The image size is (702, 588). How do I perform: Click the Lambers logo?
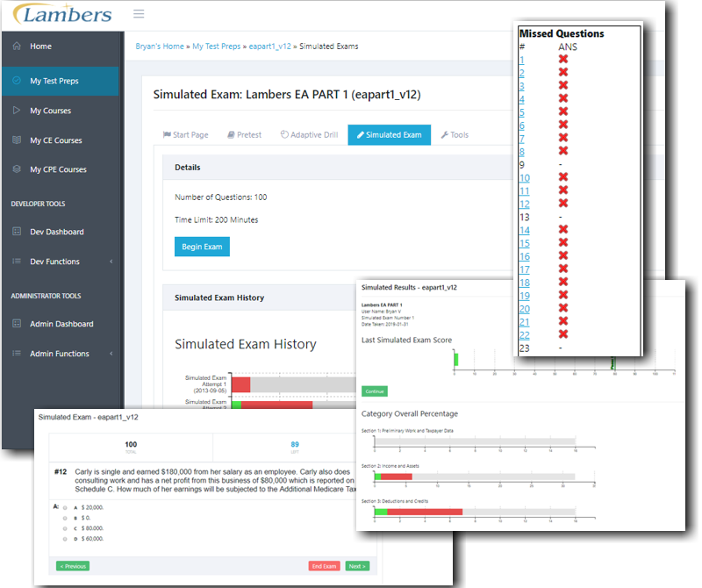pyautogui.click(x=62, y=14)
